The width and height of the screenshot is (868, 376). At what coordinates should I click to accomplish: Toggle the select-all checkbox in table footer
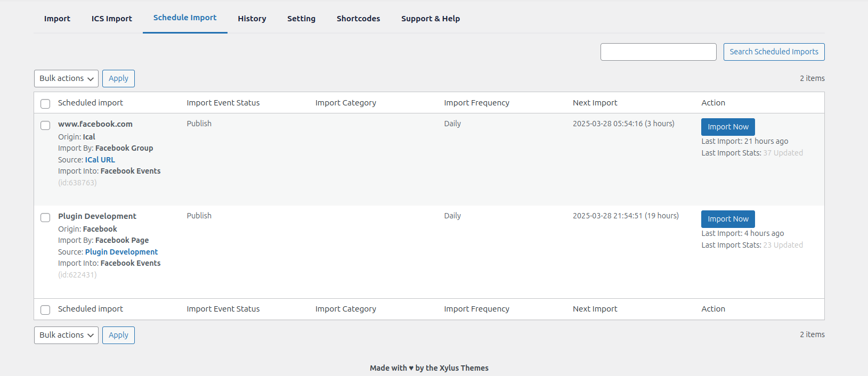point(45,310)
